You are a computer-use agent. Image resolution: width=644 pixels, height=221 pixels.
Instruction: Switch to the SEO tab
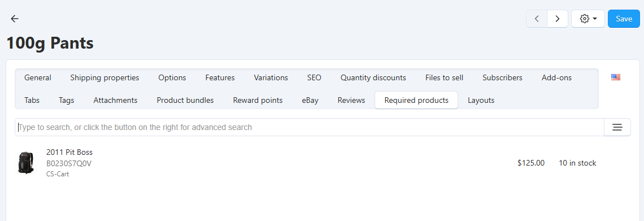click(314, 77)
